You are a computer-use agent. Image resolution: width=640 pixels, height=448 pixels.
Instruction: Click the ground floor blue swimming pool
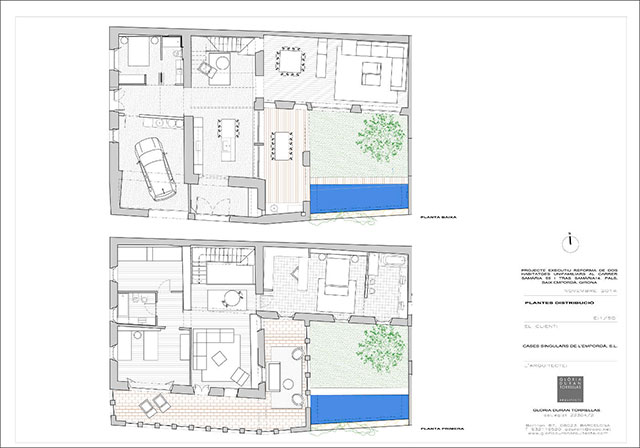coord(360,196)
